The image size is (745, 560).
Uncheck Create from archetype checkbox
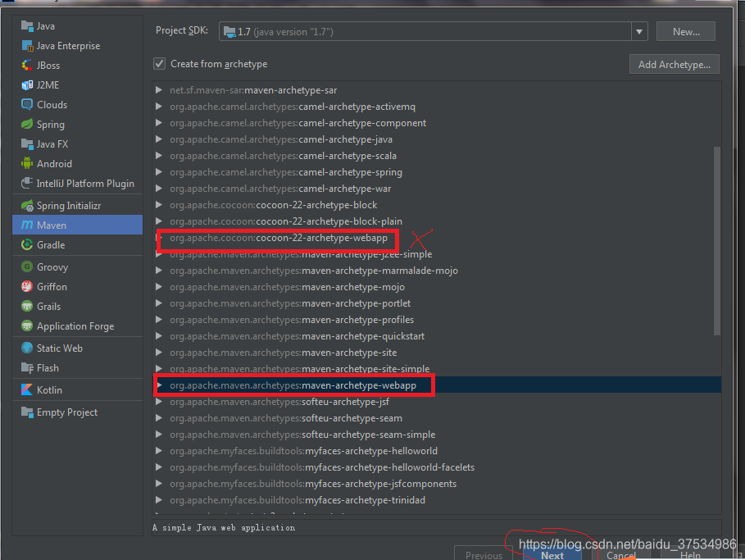point(159,64)
